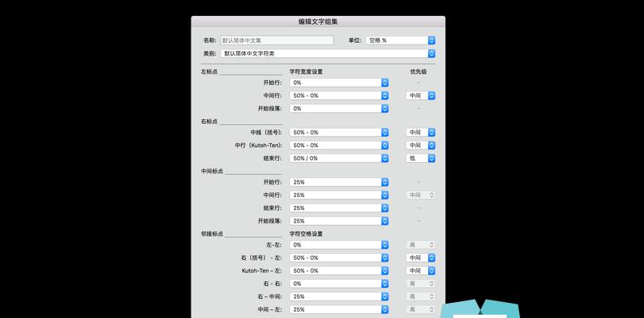Open 左标点 开始段落 width dropdown

(x=339, y=109)
